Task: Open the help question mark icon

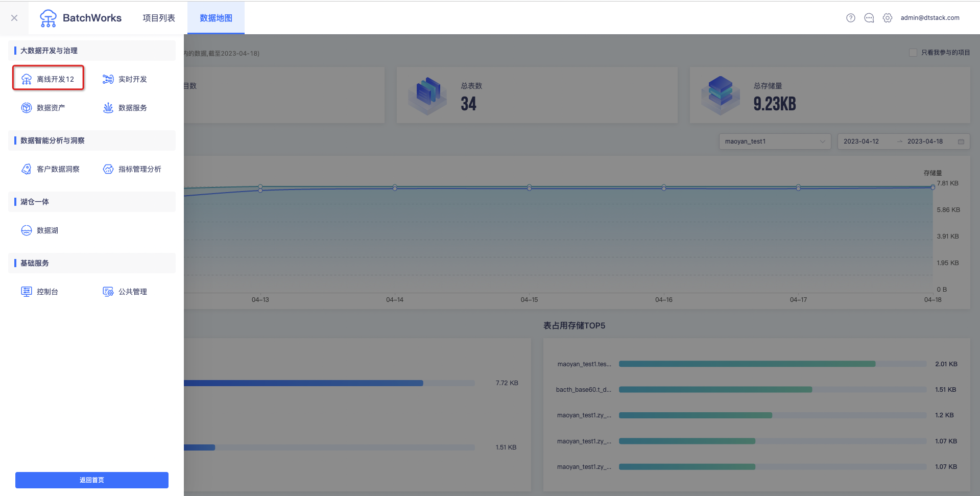Action: [851, 18]
